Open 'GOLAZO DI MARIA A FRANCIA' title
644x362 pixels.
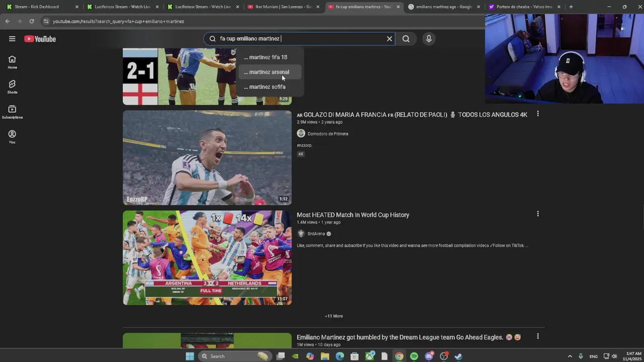412,115
